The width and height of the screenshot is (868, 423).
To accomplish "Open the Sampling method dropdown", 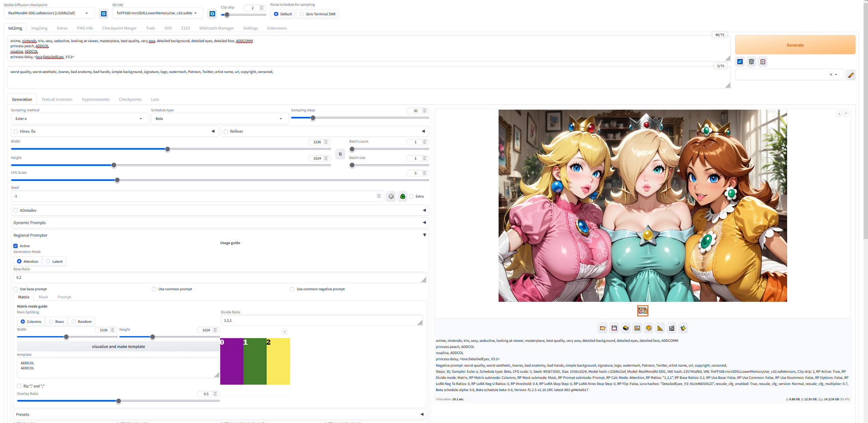I will 80,118.
